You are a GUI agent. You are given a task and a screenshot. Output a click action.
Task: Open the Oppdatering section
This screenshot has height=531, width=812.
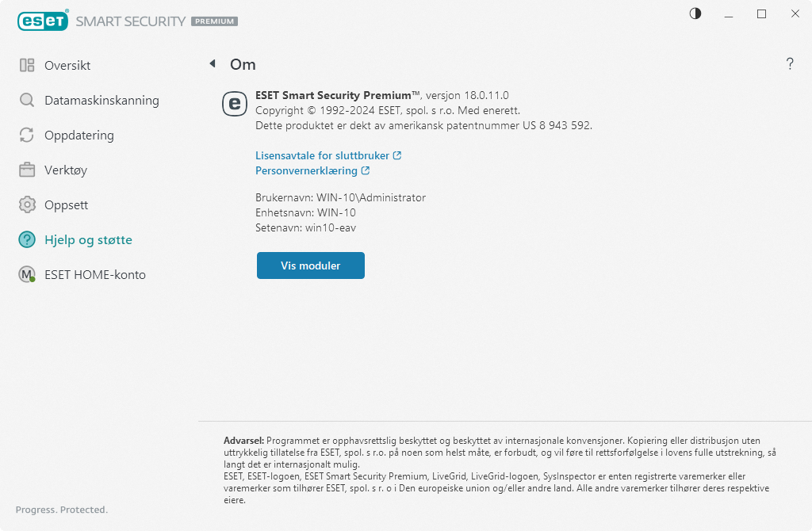coord(79,136)
